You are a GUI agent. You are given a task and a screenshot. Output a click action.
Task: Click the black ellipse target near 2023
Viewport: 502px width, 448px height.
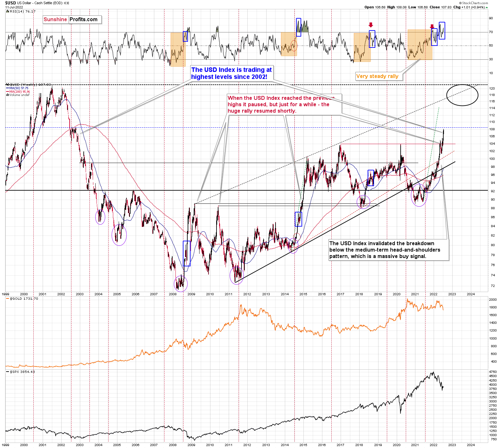click(x=462, y=95)
